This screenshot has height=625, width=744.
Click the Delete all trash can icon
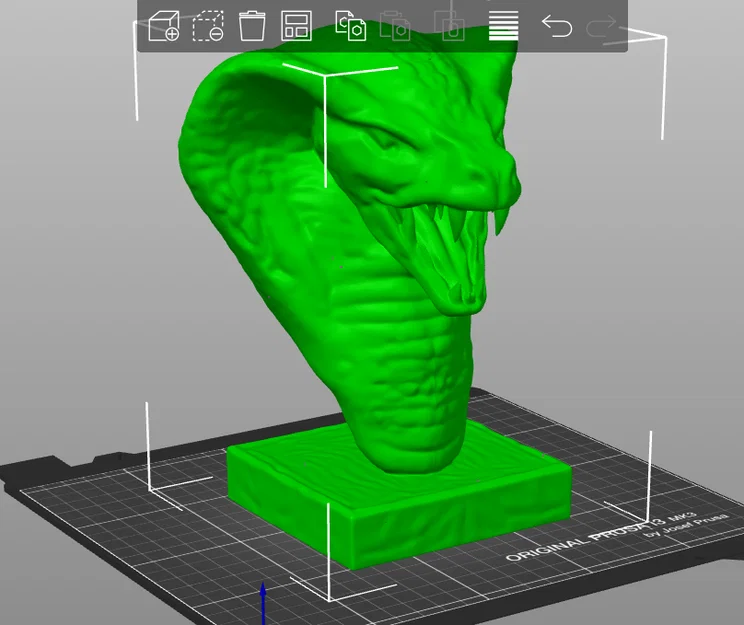[x=251, y=26]
